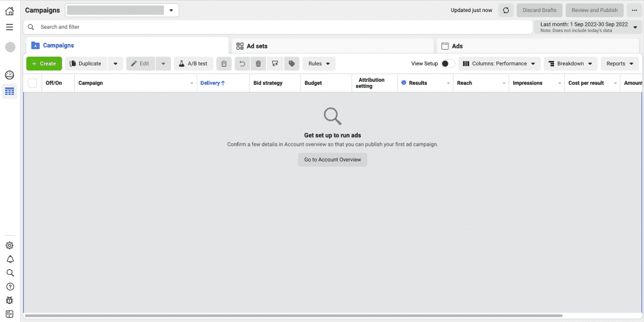
Task: Click the grey profile avatar circle
Action: point(10,47)
